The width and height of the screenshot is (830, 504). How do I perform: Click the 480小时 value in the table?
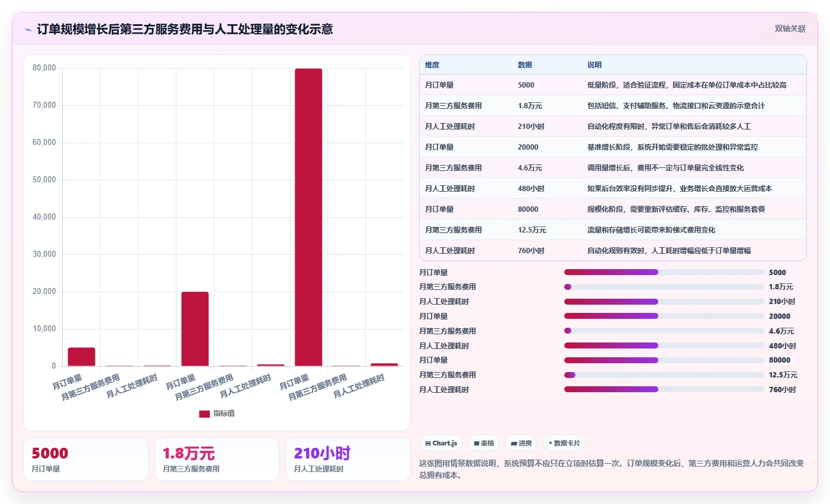pos(531,189)
